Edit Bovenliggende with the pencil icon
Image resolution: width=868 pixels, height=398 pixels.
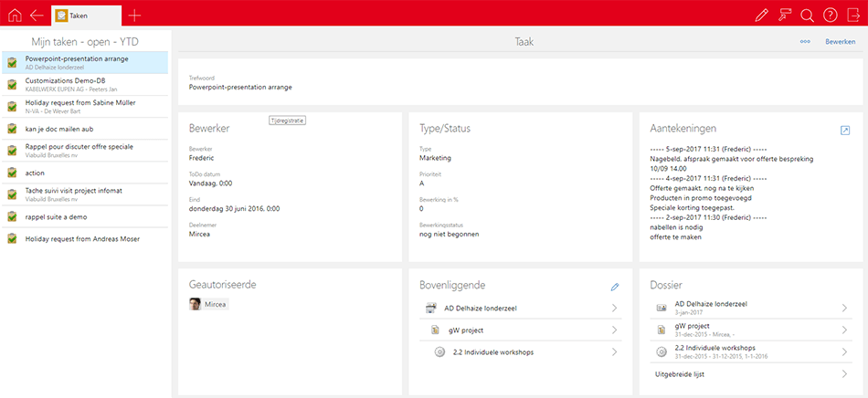tap(615, 287)
